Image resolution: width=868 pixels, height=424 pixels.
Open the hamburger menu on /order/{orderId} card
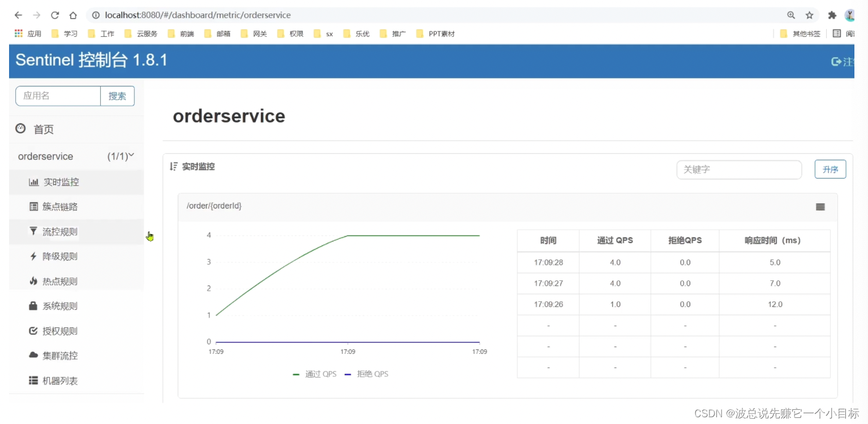820,207
